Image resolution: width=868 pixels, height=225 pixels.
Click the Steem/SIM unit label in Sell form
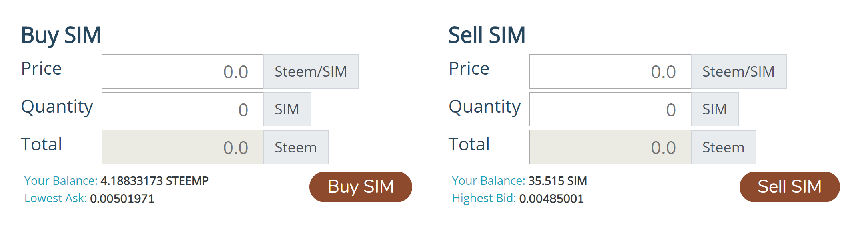pos(738,71)
